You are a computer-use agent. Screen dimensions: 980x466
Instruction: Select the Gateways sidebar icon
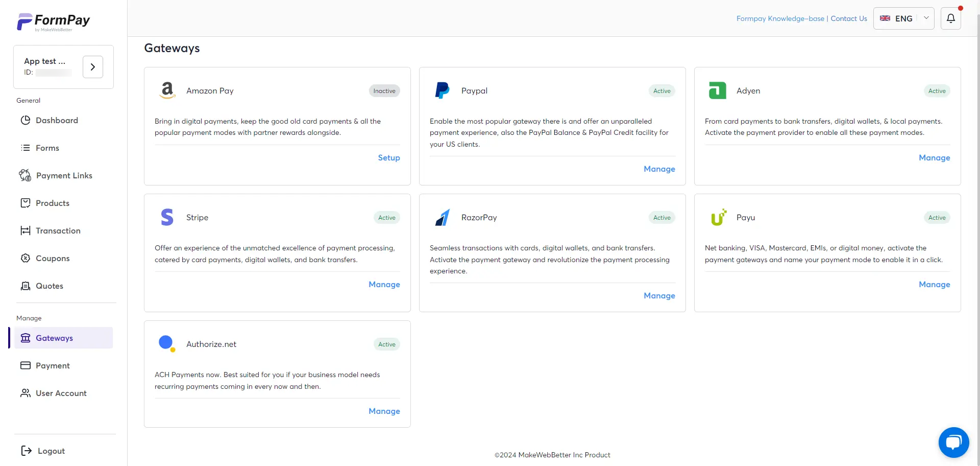[25, 338]
